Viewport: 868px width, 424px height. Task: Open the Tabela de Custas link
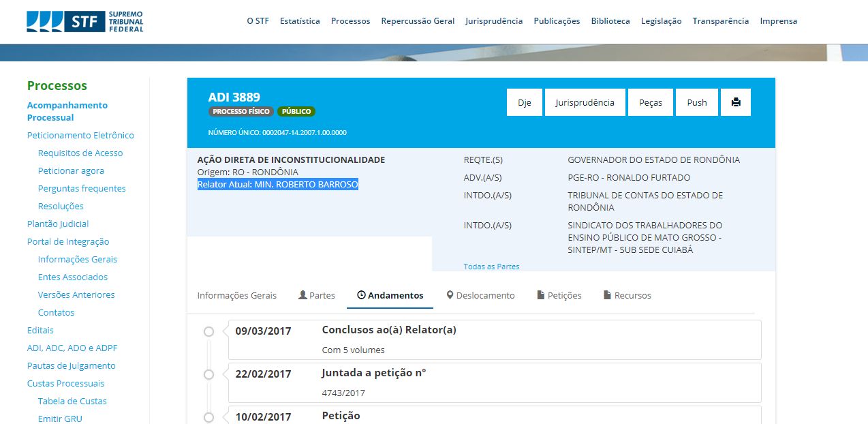(72, 401)
